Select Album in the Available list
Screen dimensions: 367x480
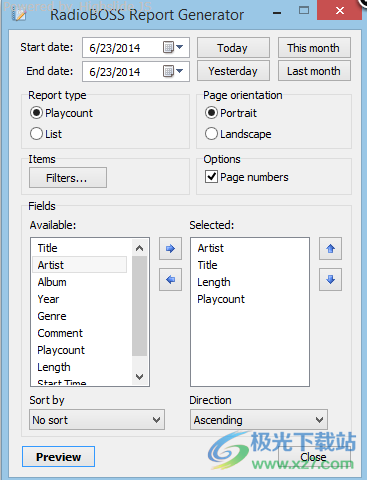(79, 282)
